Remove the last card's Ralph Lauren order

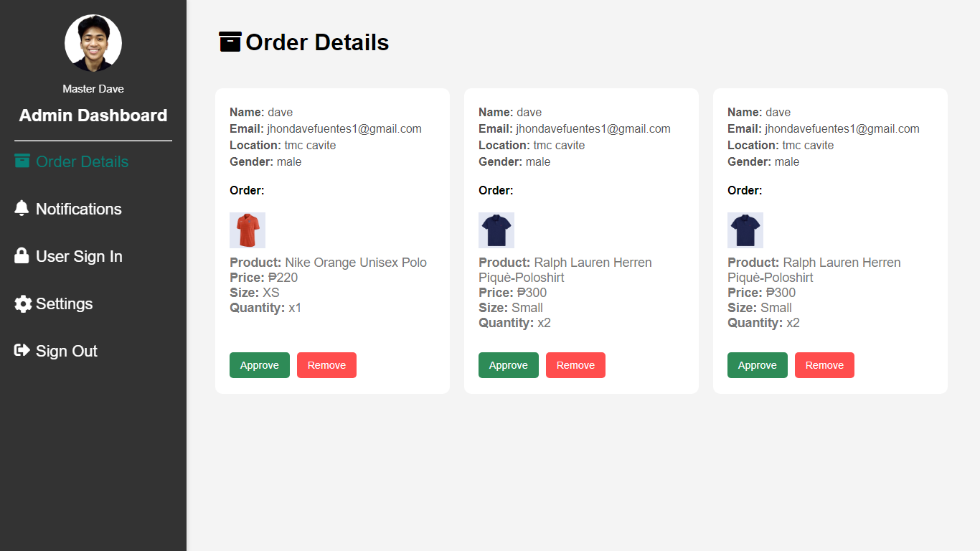(824, 365)
